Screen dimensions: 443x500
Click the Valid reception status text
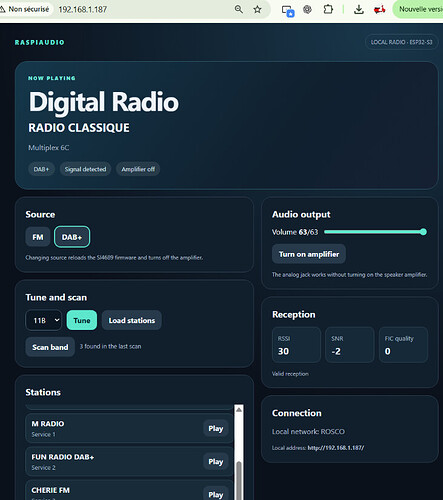pyautogui.click(x=290, y=374)
